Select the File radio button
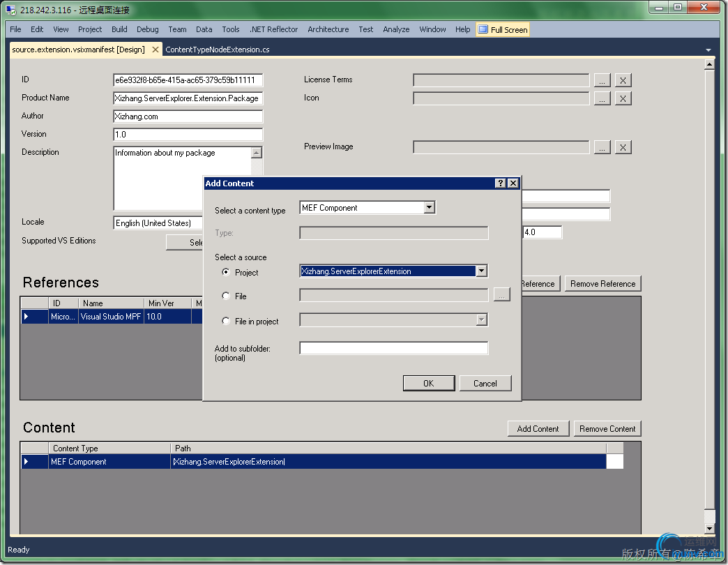The height and width of the screenshot is (565, 728). coord(226,296)
